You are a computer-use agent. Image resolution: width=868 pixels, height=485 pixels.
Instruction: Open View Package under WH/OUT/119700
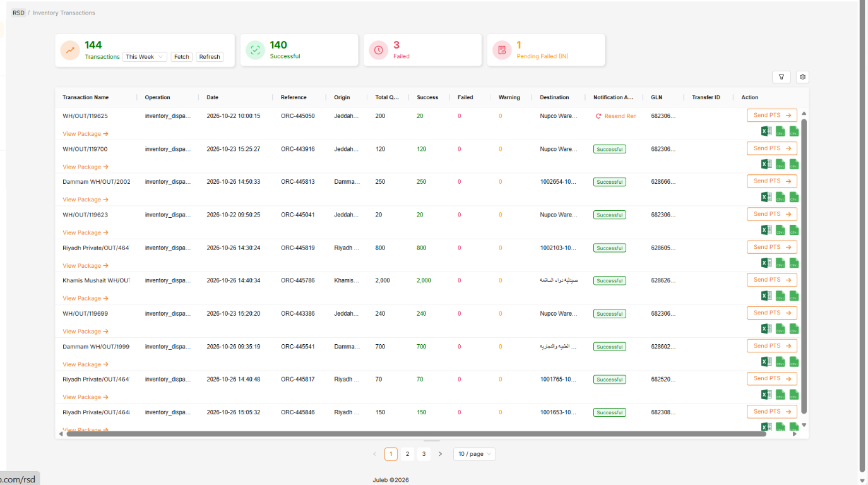click(x=86, y=167)
